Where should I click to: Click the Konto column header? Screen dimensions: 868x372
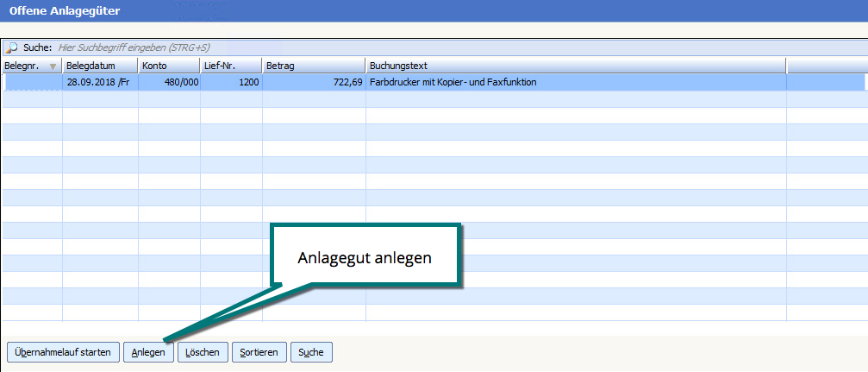tap(168, 66)
